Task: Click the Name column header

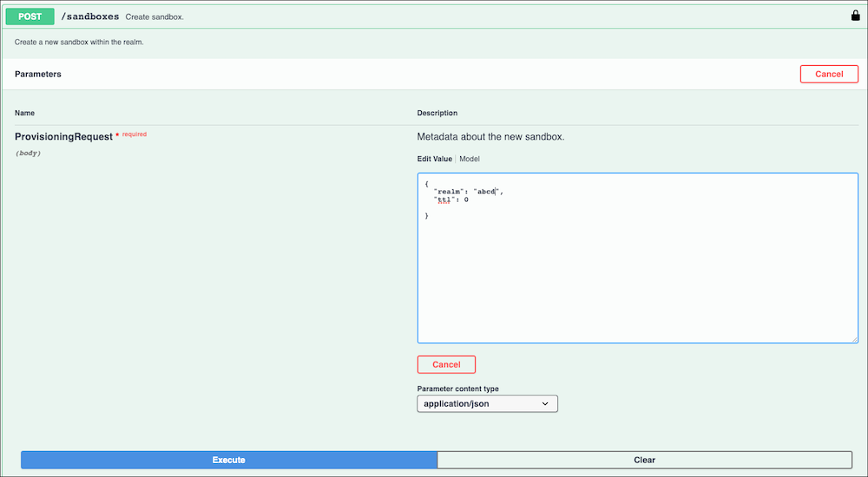Action: (25, 113)
